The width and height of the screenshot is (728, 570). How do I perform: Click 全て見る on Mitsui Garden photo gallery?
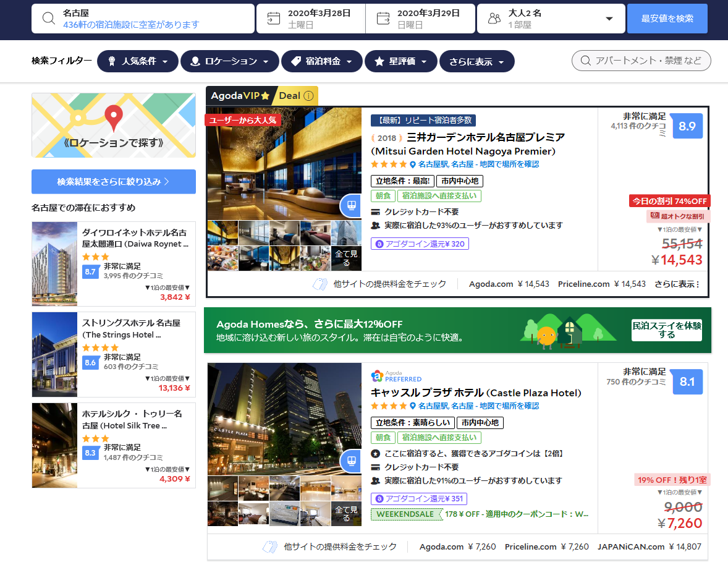point(346,258)
